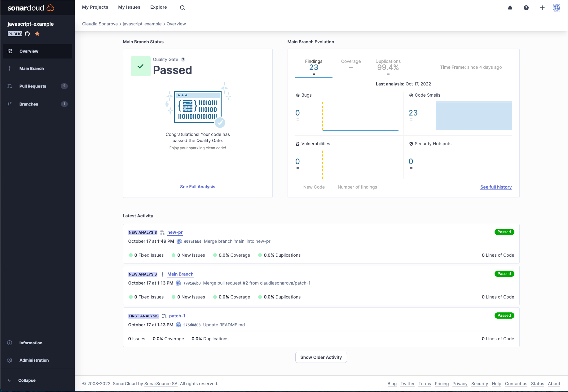
Task: Click commit hash 7991e6b0
Action: [192, 283]
